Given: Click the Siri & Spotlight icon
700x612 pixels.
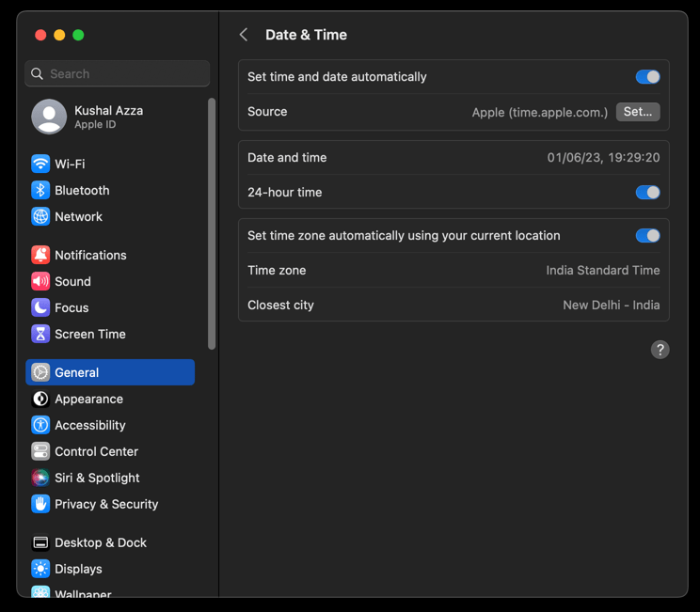Looking at the screenshot, I should [40, 478].
